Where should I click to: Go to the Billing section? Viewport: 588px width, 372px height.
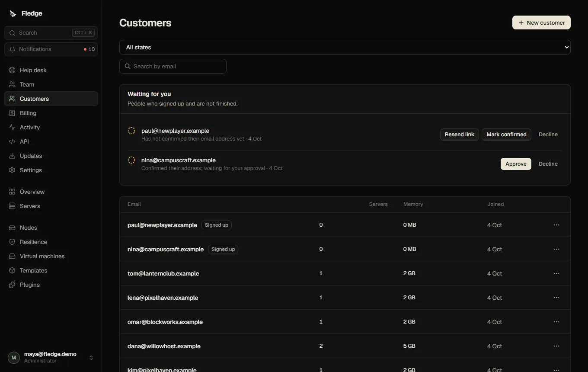(51, 113)
